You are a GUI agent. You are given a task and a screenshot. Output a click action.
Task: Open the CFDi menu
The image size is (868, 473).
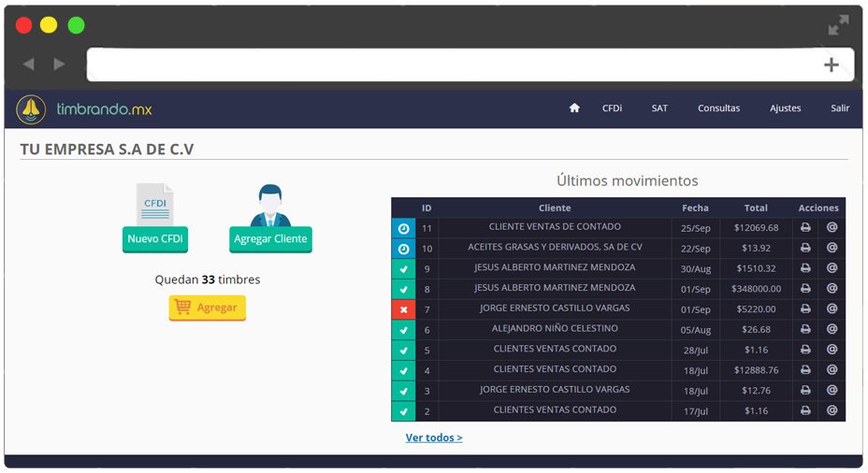tap(612, 108)
